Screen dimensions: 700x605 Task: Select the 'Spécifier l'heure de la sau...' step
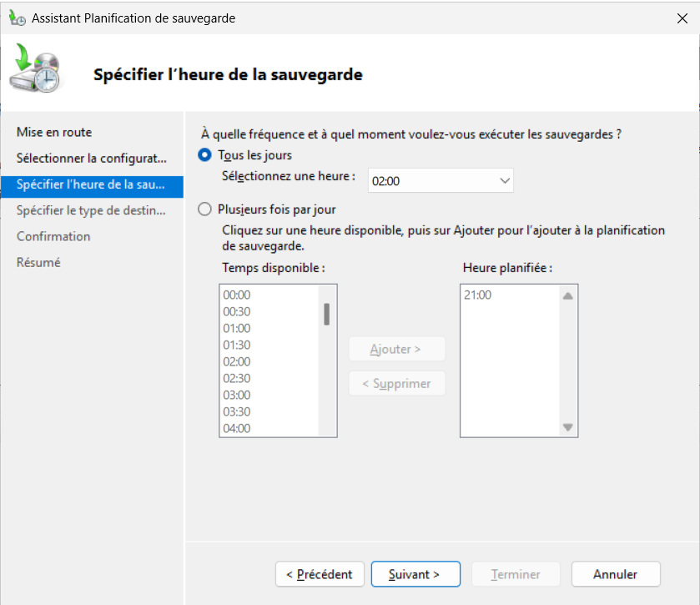tap(91, 184)
